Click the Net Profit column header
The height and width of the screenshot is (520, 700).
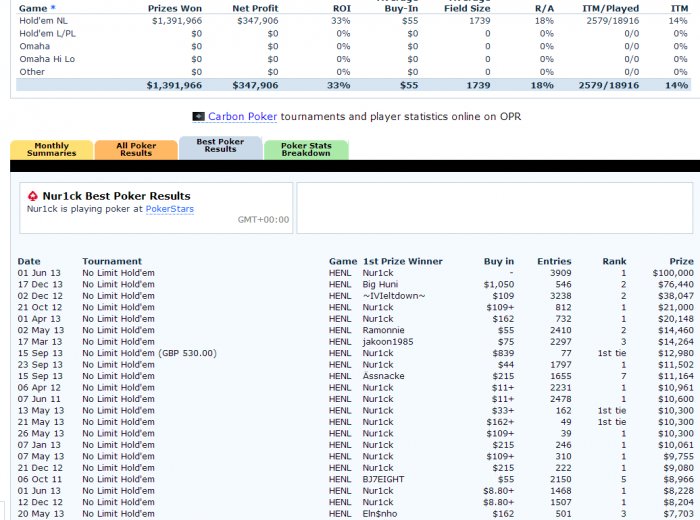255,8
